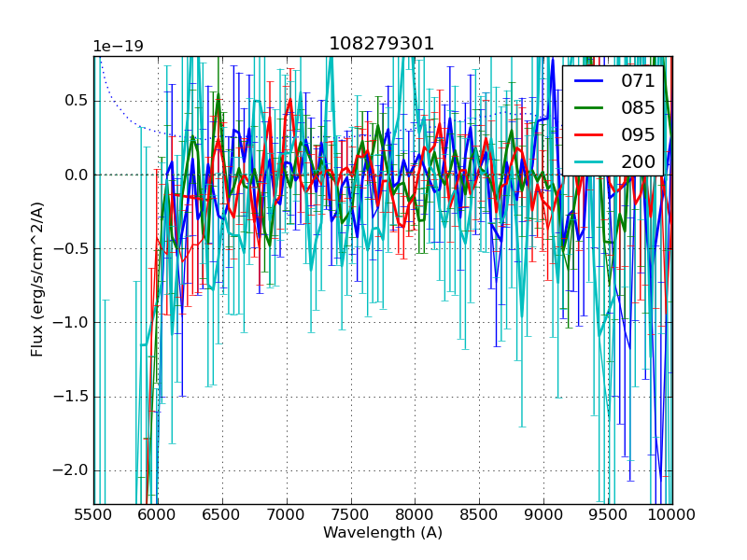Click the 8500 x-axis tick label

tap(479, 514)
